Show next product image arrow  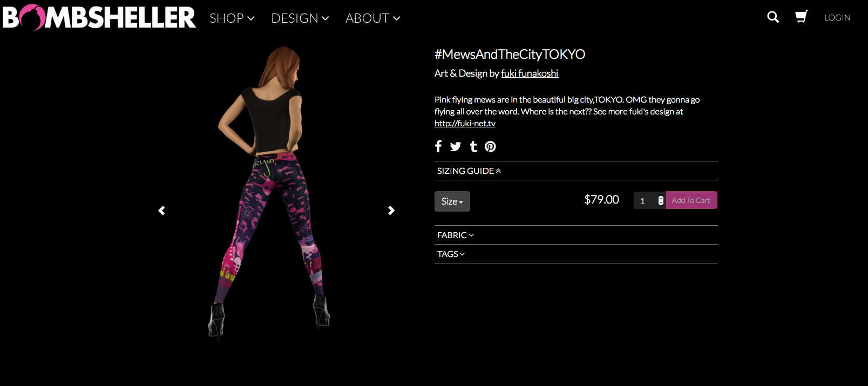(x=391, y=211)
